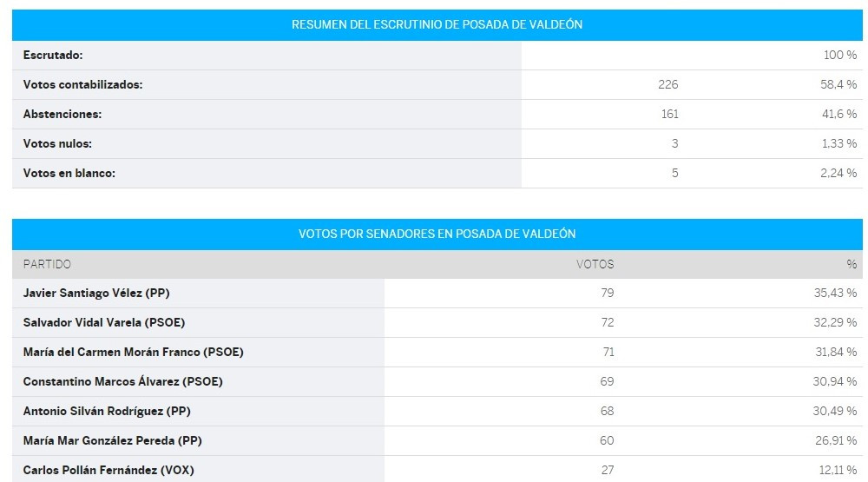
Task: Select Salvador Vidal Varela (PSOE) row
Action: point(437,322)
